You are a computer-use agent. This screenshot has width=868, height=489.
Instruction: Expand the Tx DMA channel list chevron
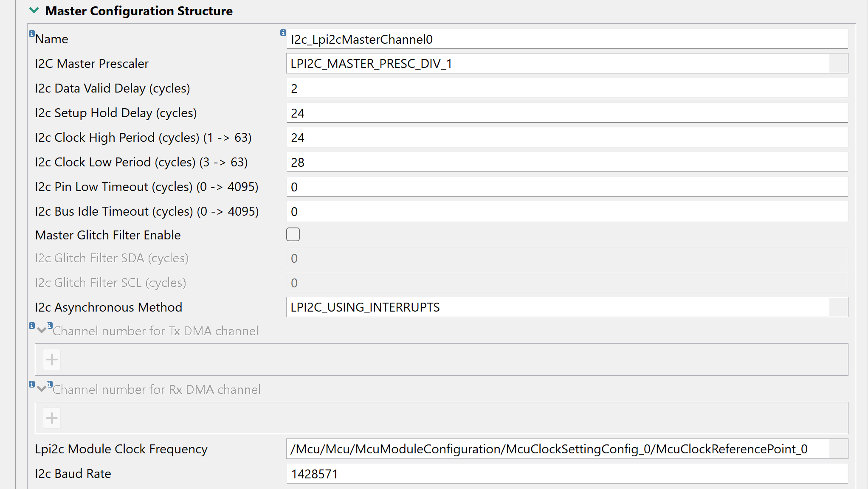pyautogui.click(x=42, y=330)
